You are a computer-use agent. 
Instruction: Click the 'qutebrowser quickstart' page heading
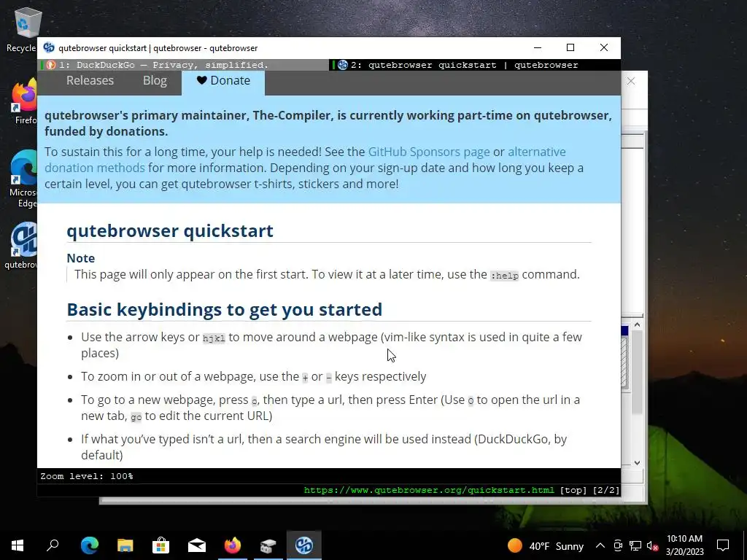[x=170, y=231]
